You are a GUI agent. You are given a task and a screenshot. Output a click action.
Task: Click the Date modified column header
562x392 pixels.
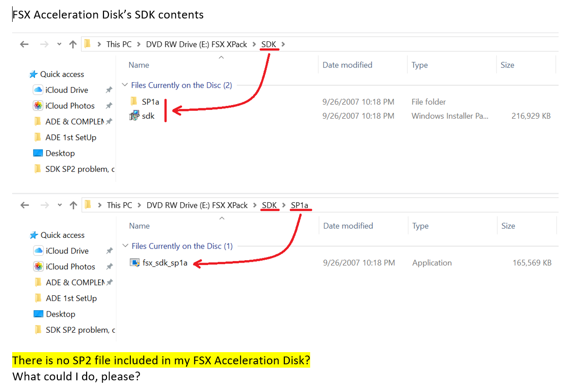click(x=347, y=65)
